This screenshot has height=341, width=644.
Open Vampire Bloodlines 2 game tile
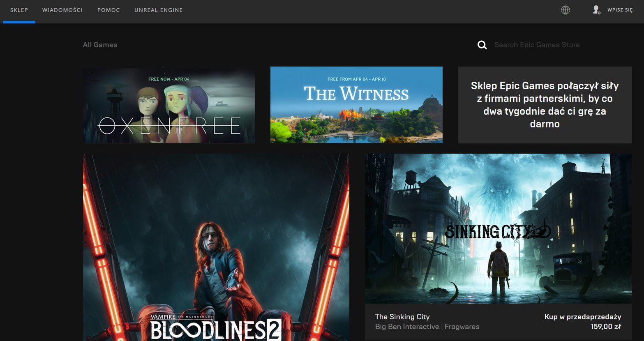pyautogui.click(x=216, y=247)
